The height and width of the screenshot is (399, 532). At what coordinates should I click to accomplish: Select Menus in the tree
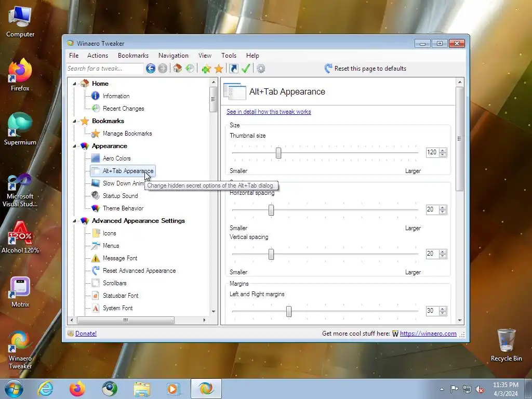coord(111,246)
